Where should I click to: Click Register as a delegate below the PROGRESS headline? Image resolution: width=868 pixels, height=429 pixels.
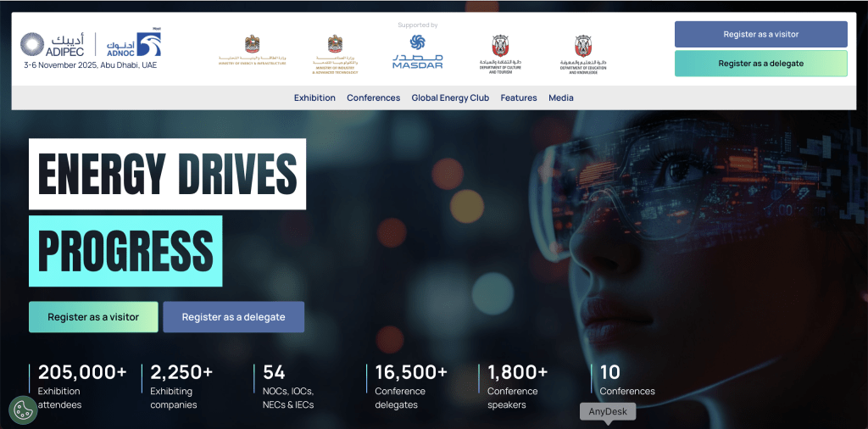[233, 317]
